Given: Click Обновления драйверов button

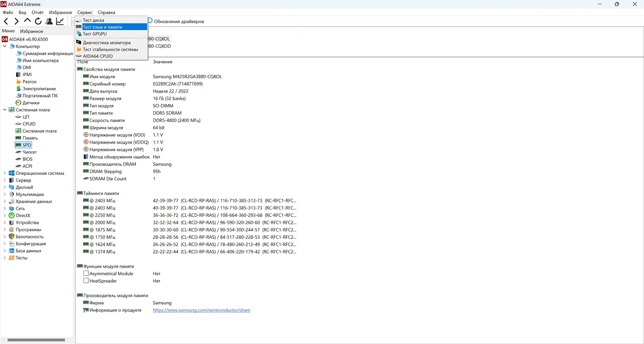Looking at the screenshot, I should pos(178,21).
